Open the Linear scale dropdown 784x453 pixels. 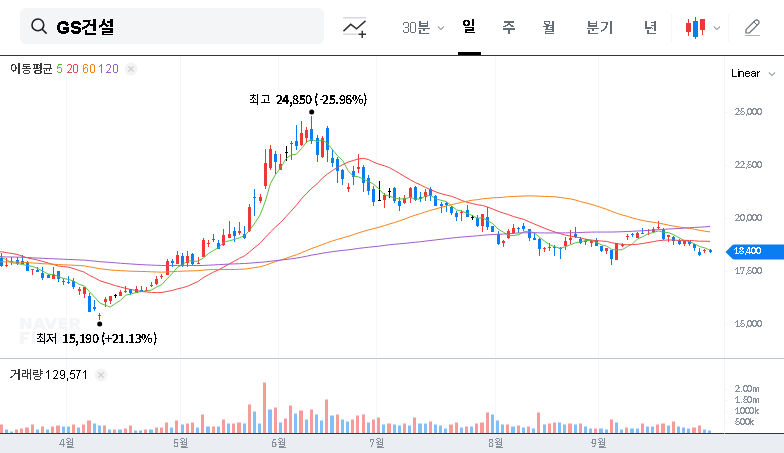751,73
